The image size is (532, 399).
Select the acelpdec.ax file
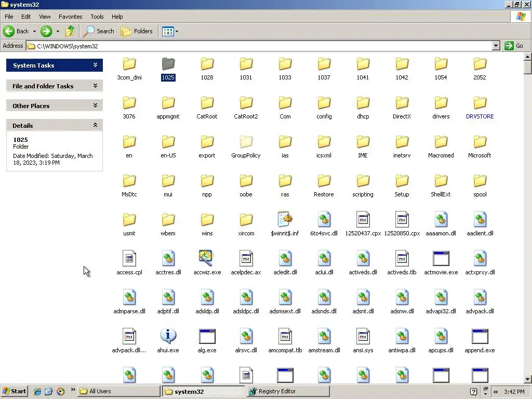pos(246,263)
